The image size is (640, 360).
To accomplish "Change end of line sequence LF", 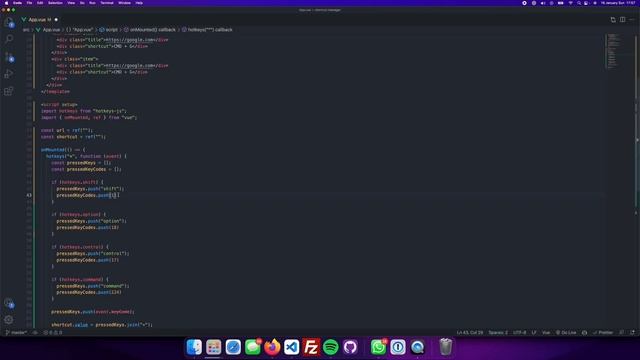I will coord(534,333).
